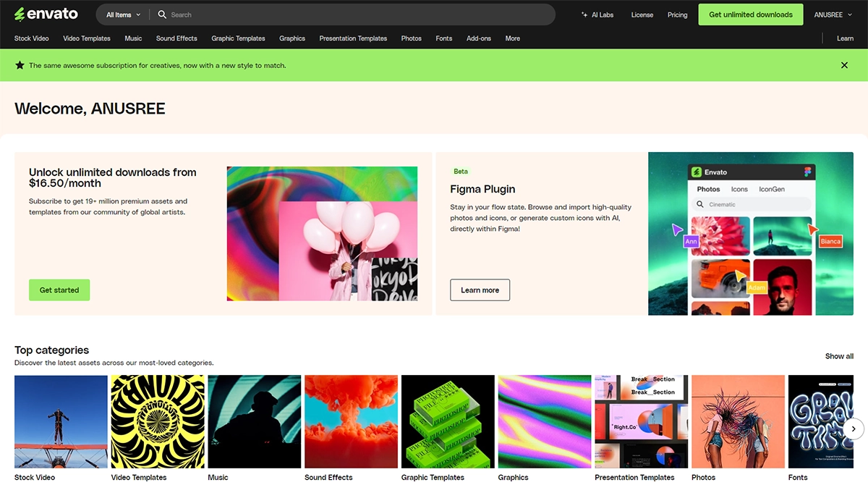Open the Show all categories link
The image size is (868, 485).
click(x=838, y=356)
